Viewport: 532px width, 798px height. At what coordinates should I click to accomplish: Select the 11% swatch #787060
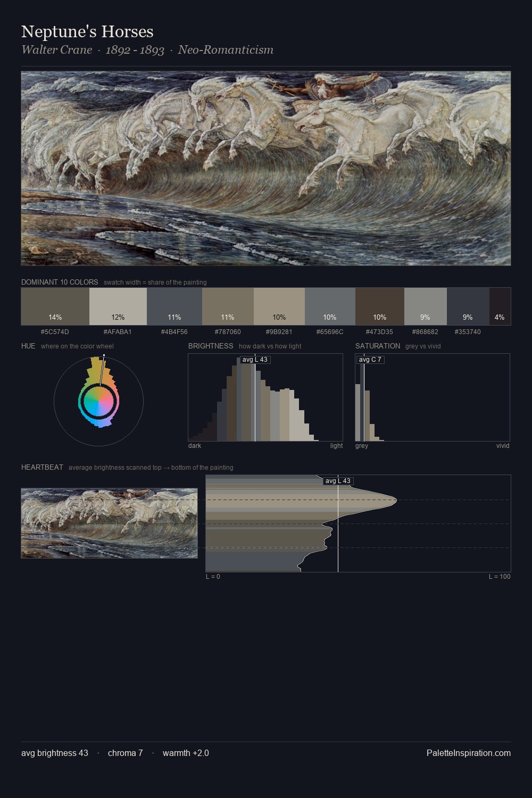[228, 306]
